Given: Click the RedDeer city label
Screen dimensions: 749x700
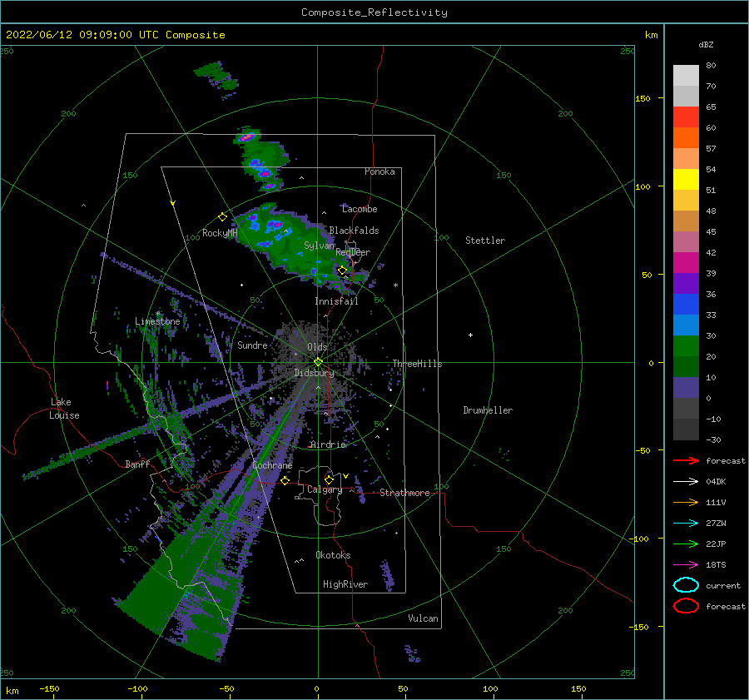Looking at the screenshot, I should (353, 252).
